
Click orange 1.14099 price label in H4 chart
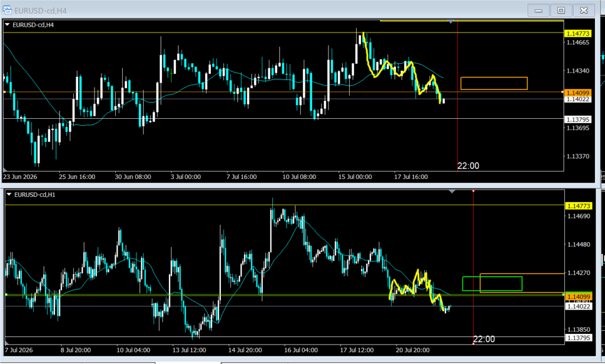(x=578, y=93)
